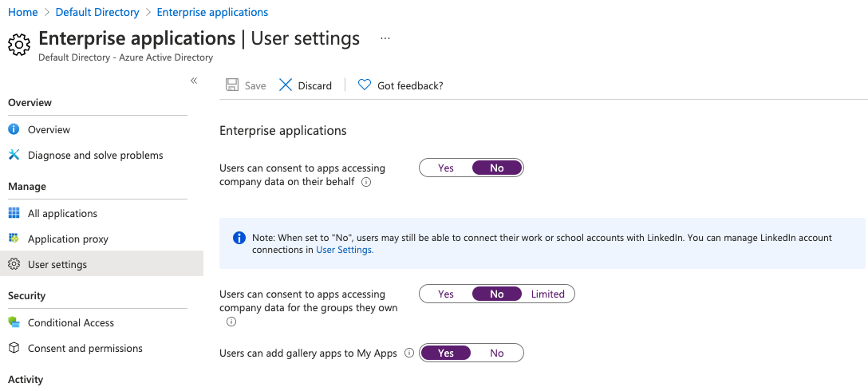The height and width of the screenshot is (391, 868).
Task: Select No for consent on their behalf
Action: (x=497, y=168)
